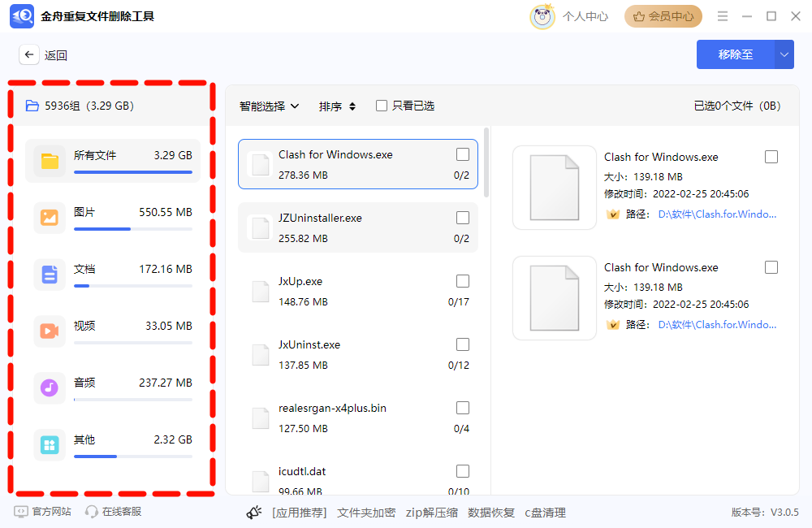
Task: Open 个人中心 link
Action: click(x=585, y=16)
